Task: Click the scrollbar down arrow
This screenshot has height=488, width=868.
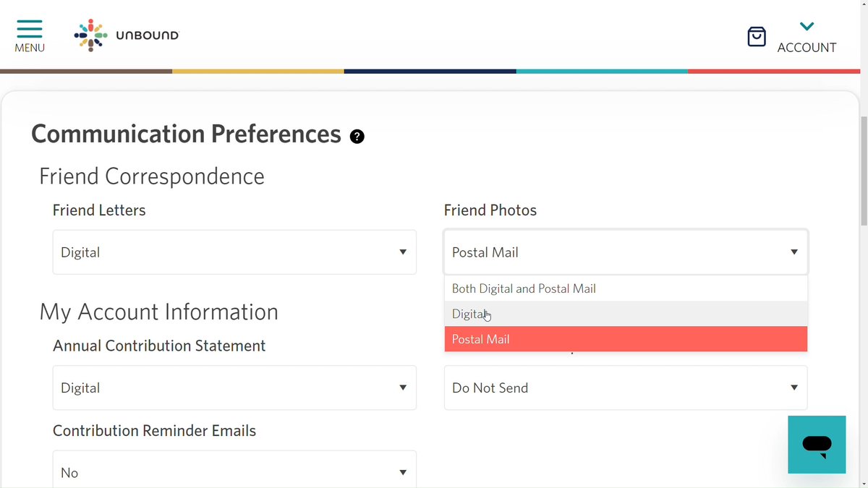Action: pyautogui.click(x=864, y=483)
